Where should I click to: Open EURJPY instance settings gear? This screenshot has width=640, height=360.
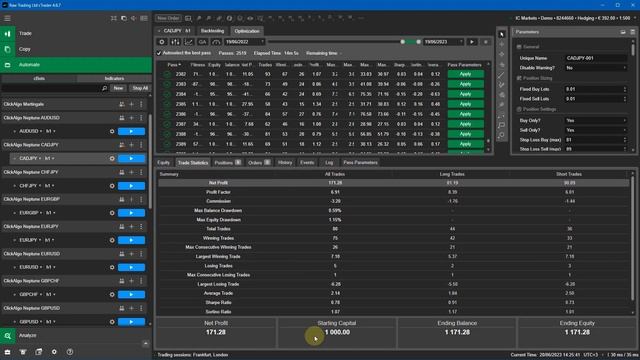coord(112,240)
